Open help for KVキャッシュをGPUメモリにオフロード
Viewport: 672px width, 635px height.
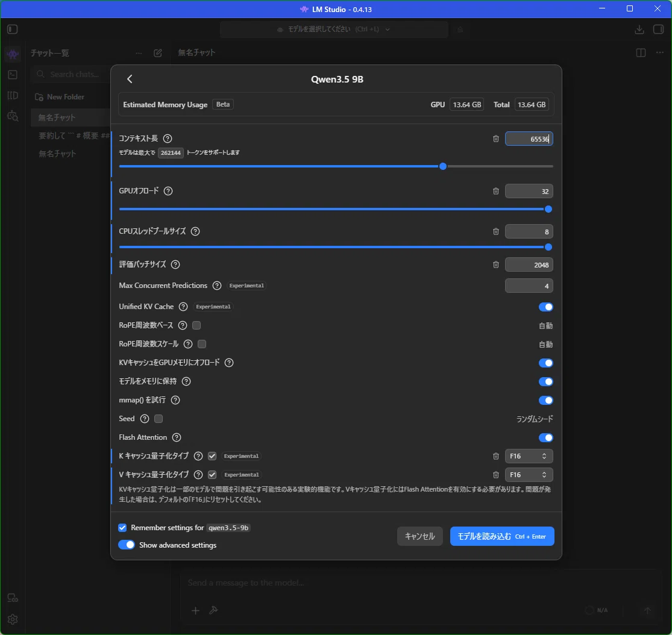coord(229,363)
